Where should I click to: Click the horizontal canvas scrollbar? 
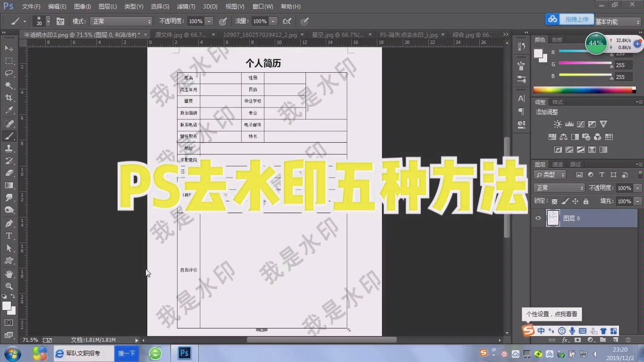[321, 340]
